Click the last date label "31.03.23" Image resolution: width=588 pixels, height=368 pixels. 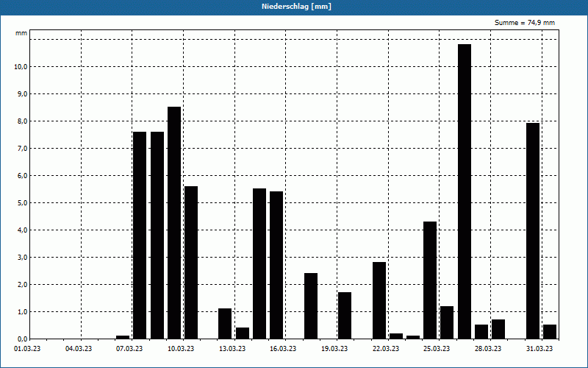coord(539,349)
